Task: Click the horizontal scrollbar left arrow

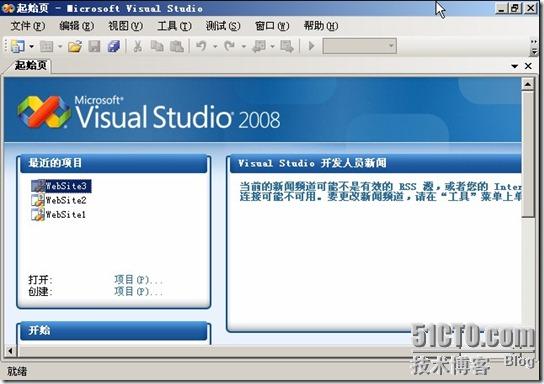Action: click(10, 351)
